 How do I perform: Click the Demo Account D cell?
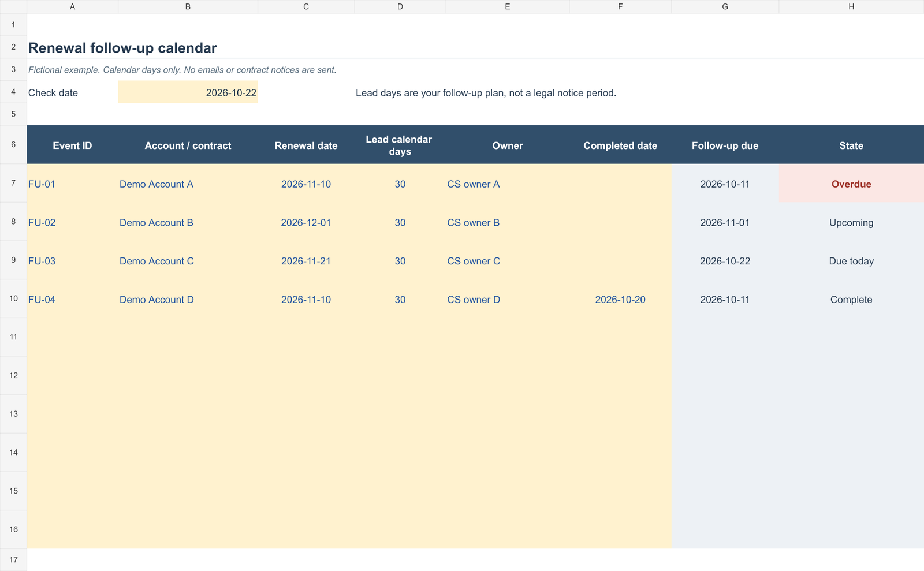point(188,299)
